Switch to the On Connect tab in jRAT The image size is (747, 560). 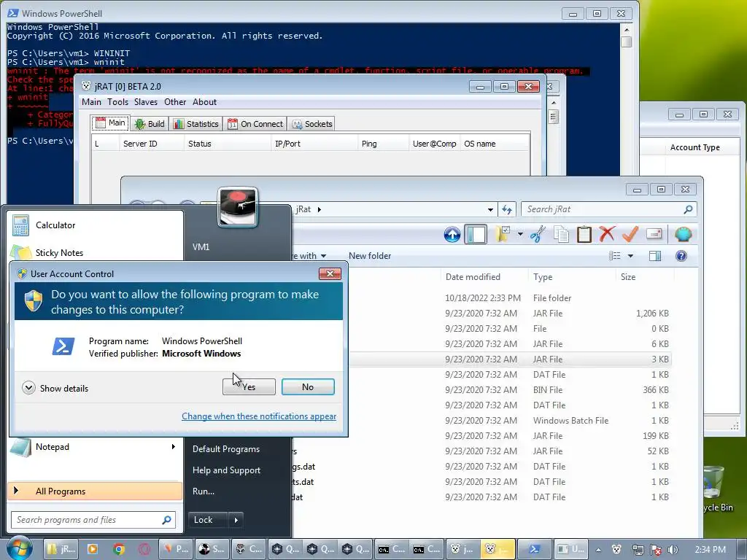[255, 124]
